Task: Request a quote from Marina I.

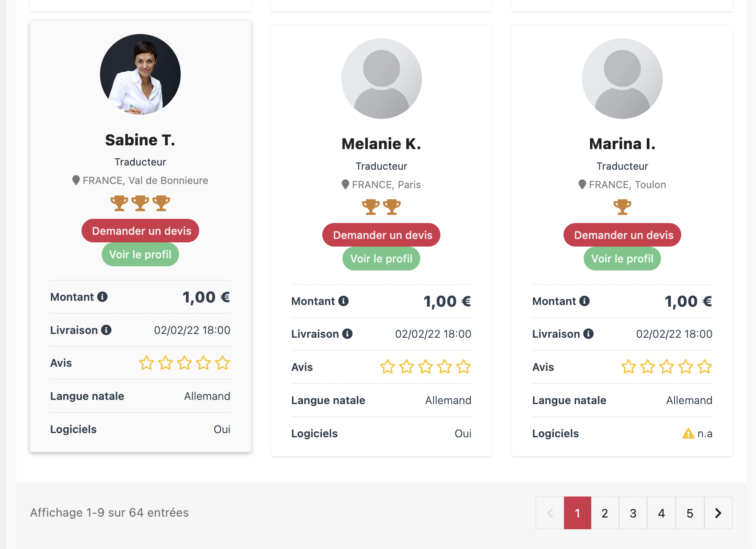Action: pyautogui.click(x=622, y=235)
